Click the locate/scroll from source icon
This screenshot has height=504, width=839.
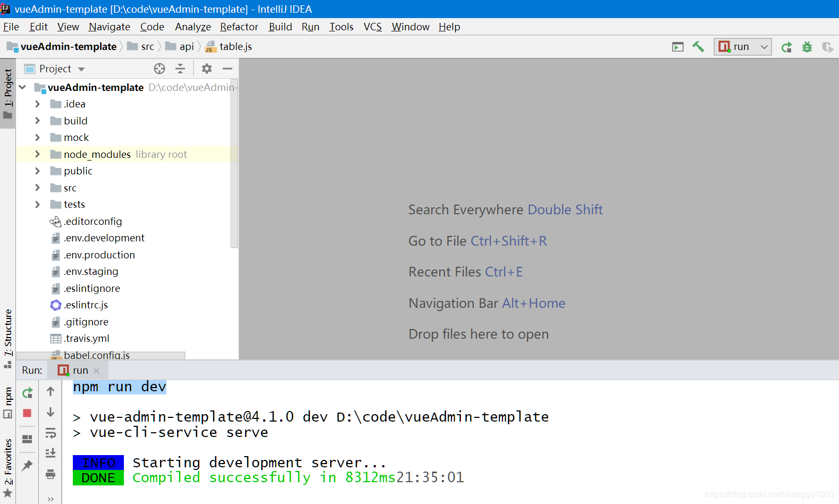[160, 69]
